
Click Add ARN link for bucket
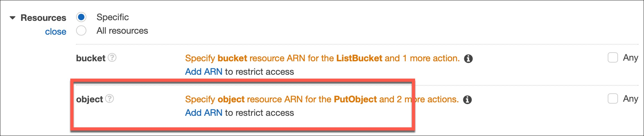tap(204, 72)
